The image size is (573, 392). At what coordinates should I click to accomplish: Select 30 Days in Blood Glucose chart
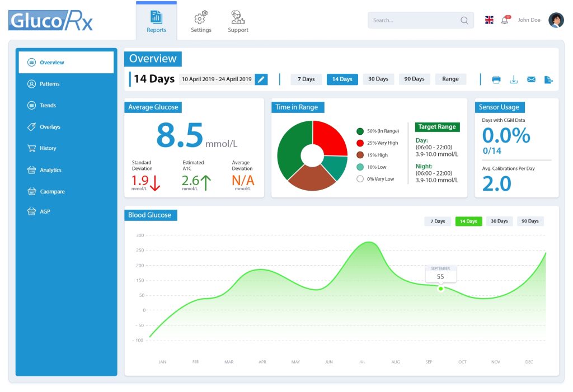tap(499, 221)
